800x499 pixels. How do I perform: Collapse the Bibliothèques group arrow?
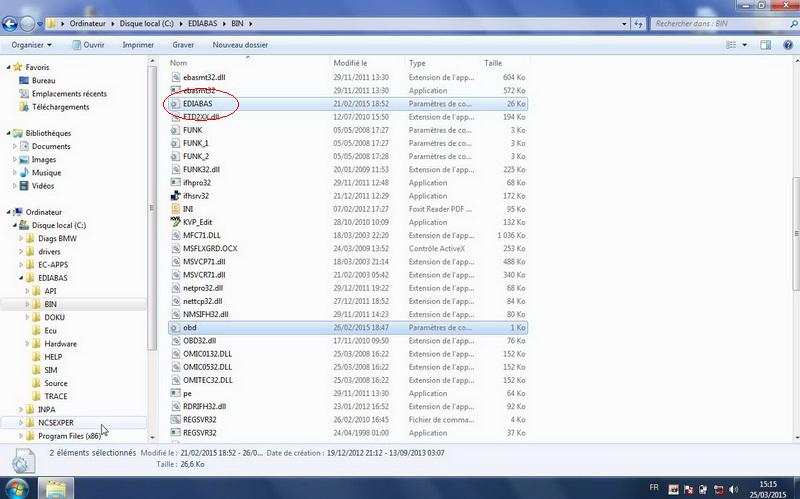[x=8, y=133]
